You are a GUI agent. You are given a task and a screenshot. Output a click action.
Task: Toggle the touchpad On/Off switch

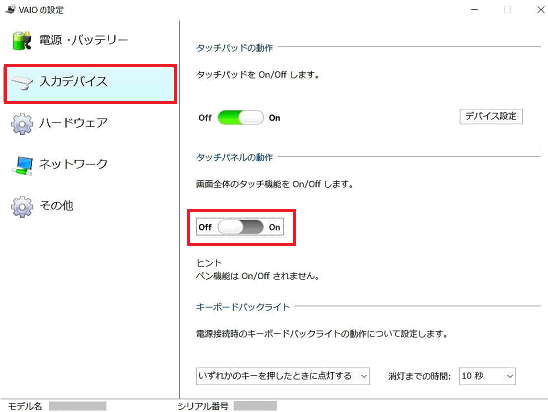click(240, 118)
